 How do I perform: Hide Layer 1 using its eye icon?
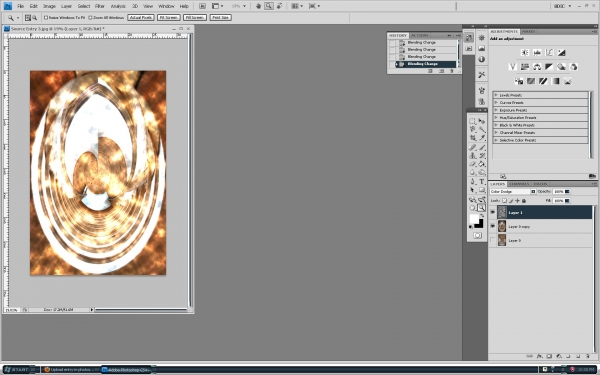[493, 212]
